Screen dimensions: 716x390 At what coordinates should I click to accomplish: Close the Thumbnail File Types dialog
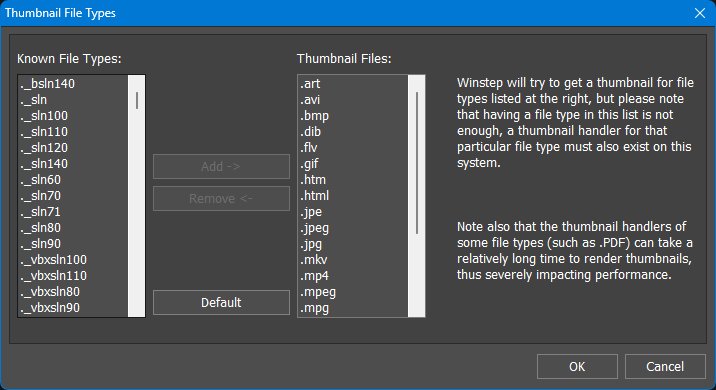700,13
